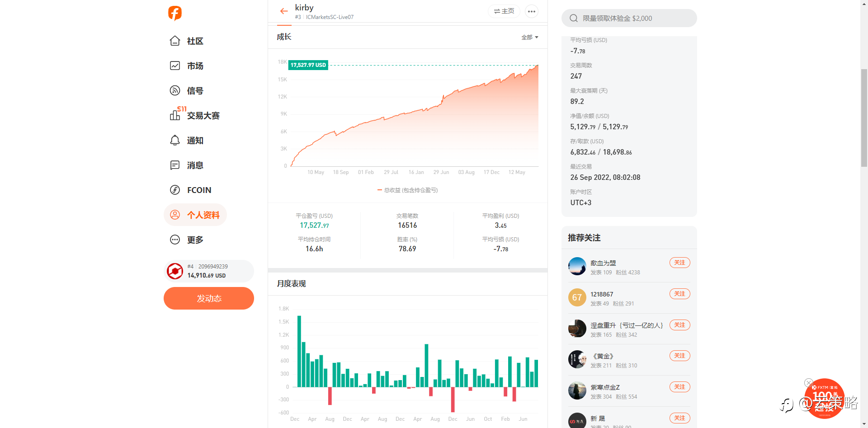Click the page vertical scrollbar thumb

[x=864, y=118]
